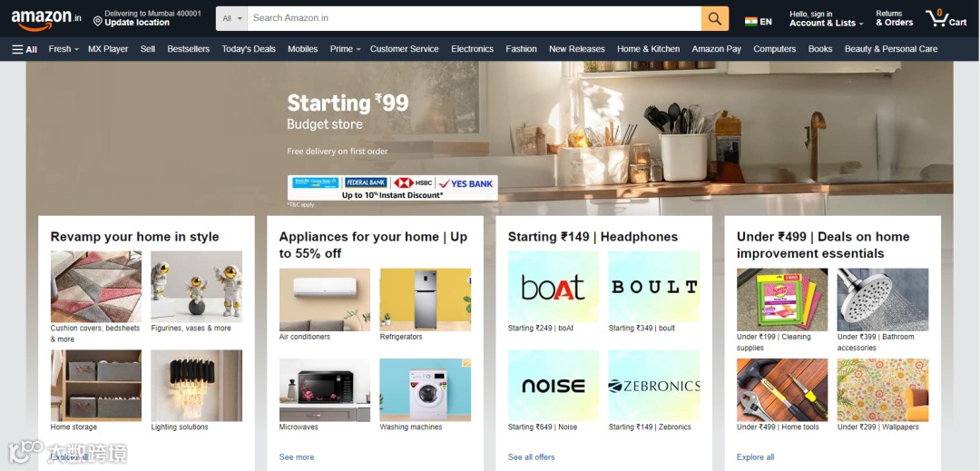The width and height of the screenshot is (980, 471).
Task: Select the Zebronics brand logo tile
Action: [653, 386]
